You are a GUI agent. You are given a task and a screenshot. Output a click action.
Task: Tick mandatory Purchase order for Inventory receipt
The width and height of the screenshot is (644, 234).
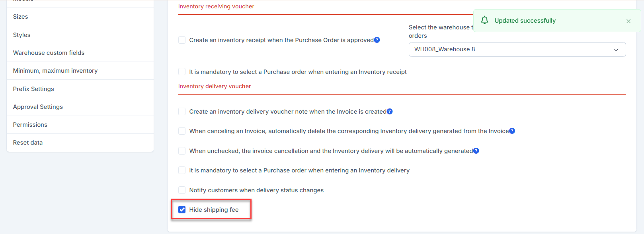tap(182, 72)
